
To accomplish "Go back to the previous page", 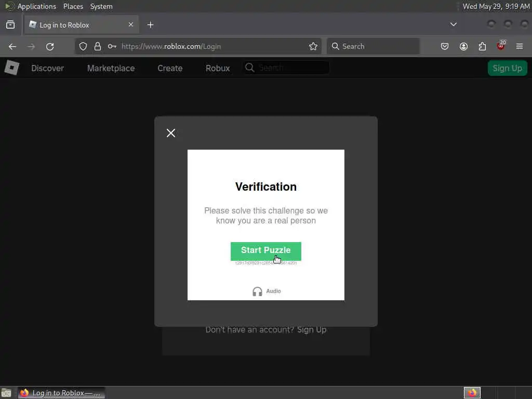I will [12, 46].
